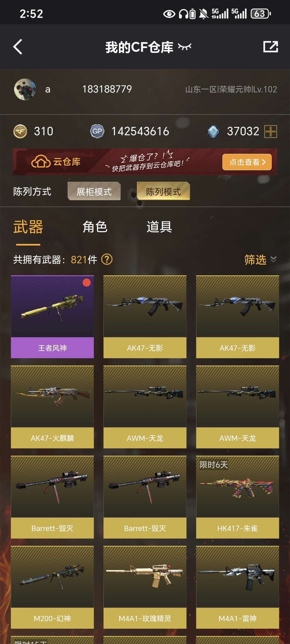This screenshot has width=290, height=644.
Task: Tap the CF coin icon
Action: click(20, 131)
